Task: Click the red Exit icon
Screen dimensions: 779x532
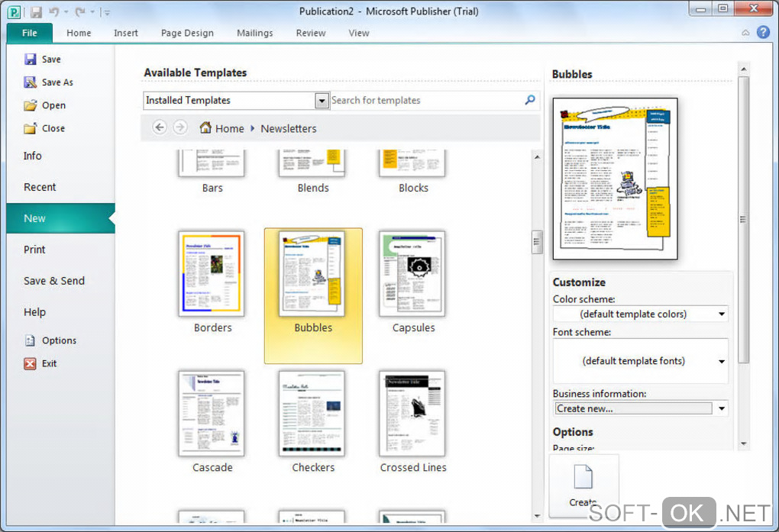Action: coord(31,364)
